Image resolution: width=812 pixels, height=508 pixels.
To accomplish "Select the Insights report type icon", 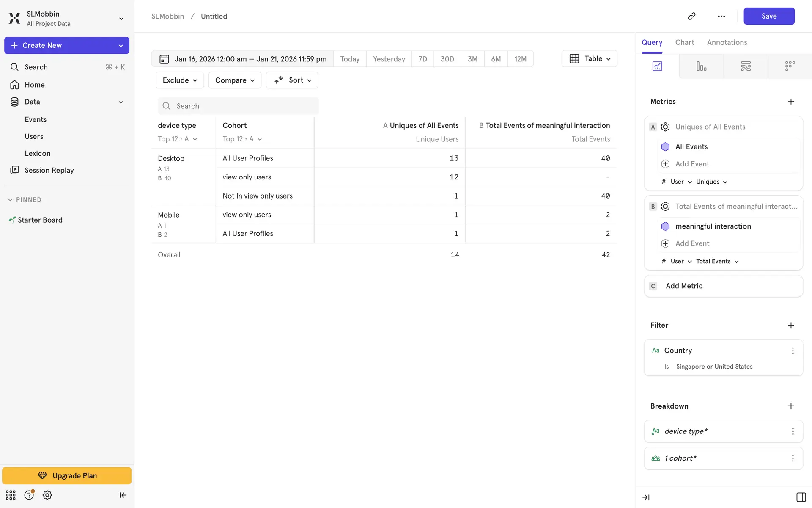I will click(x=657, y=66).
